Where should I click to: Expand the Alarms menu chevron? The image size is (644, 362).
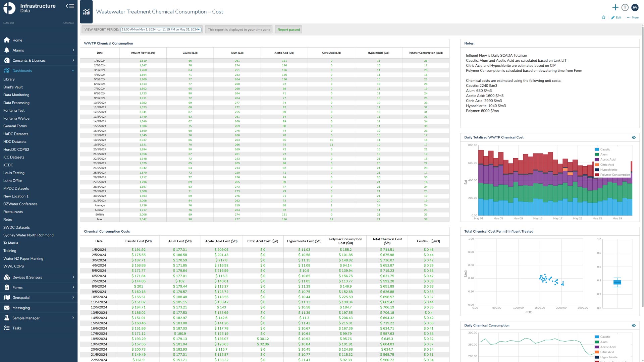pyautogui.click(x=73, y=50)
